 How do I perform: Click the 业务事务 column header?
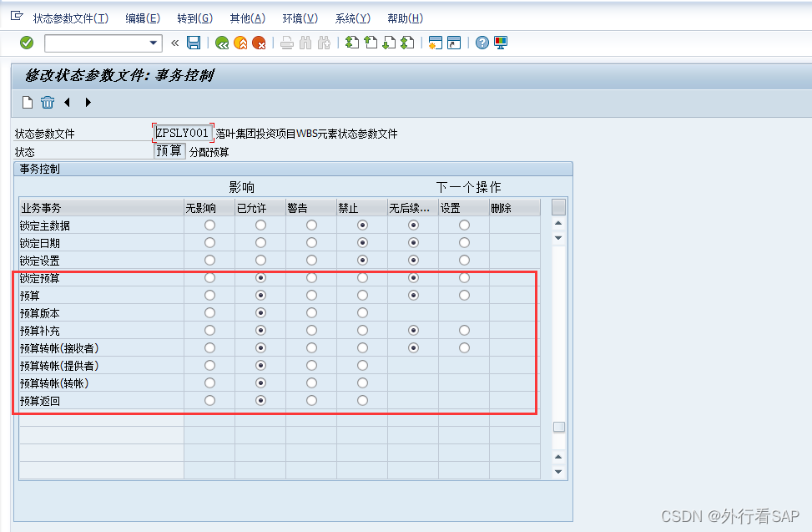coord(102,208)
